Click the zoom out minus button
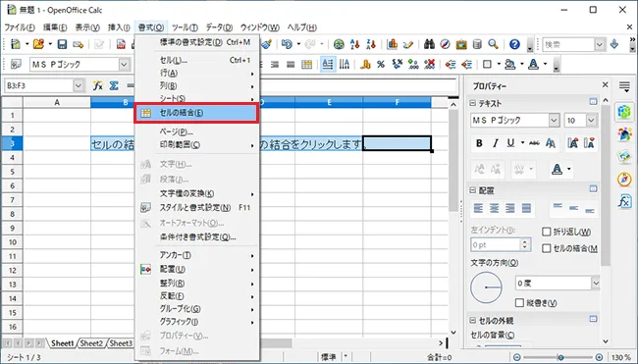The image size is (638, 364). (516, 357)
